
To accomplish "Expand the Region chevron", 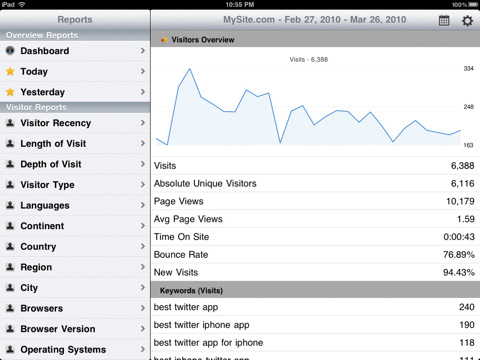I will [x=143, y=267].
